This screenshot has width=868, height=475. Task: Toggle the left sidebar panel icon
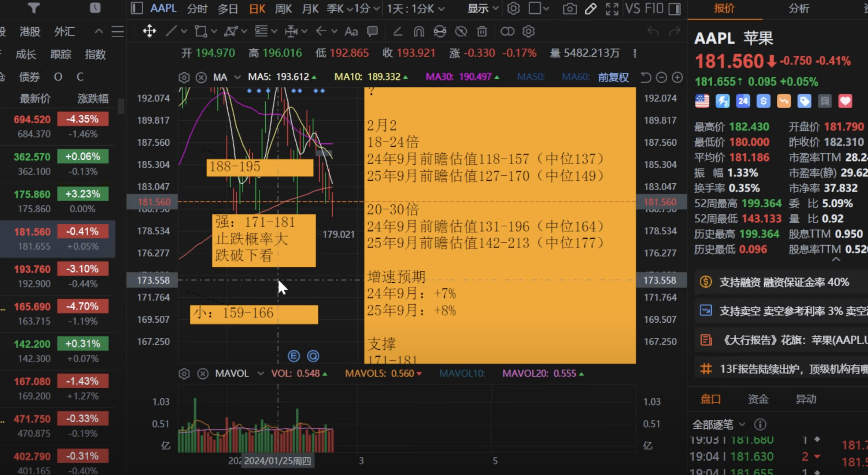pos(137,8)
